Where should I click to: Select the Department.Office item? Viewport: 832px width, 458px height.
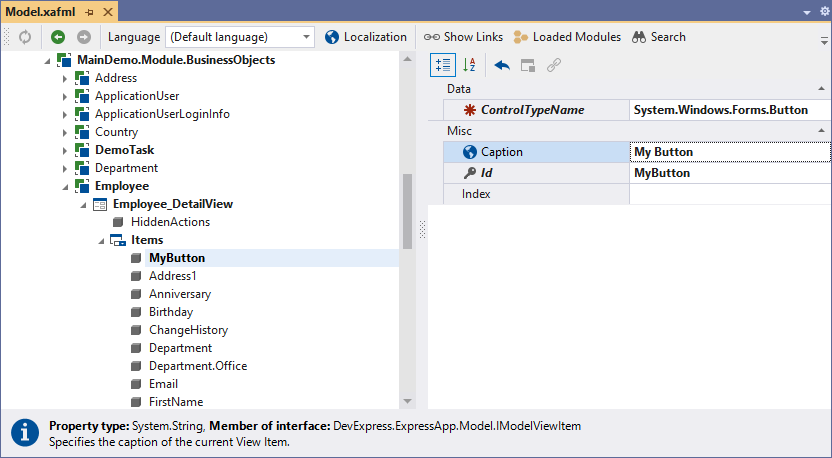tap(198, 366)
